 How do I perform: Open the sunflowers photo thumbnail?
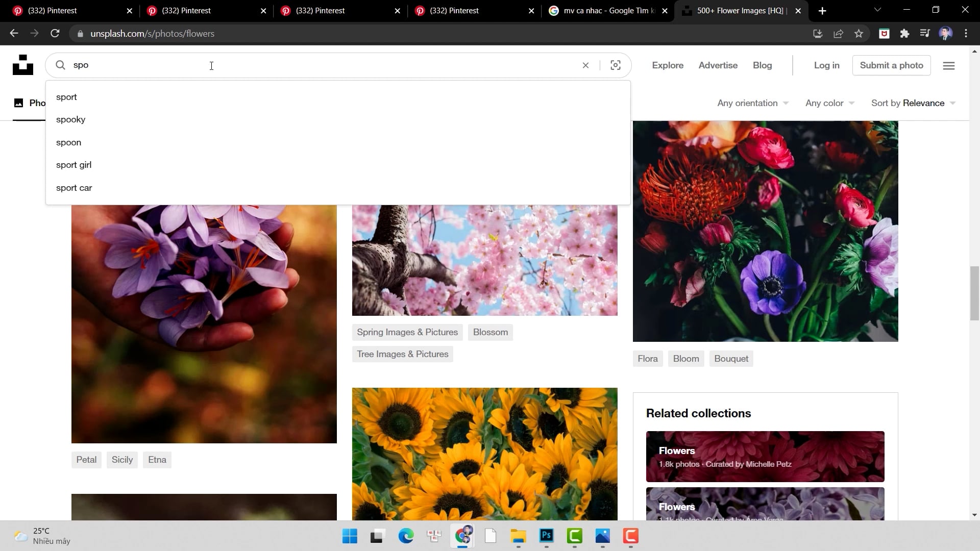484,454
